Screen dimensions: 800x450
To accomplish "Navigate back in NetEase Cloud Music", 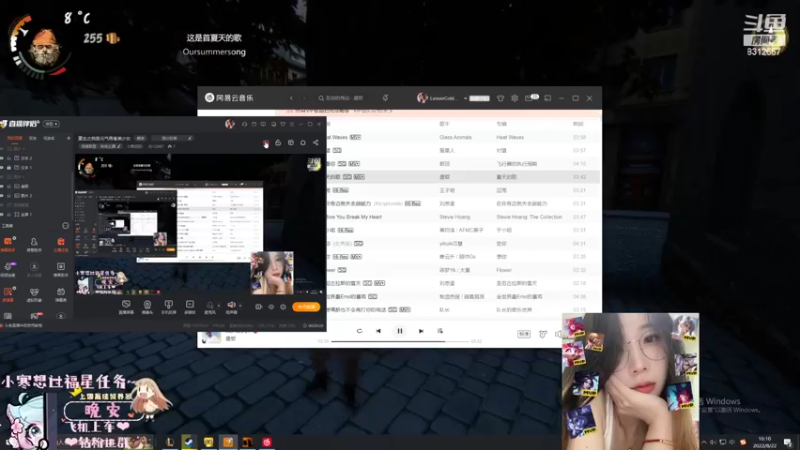I will 291,98.
